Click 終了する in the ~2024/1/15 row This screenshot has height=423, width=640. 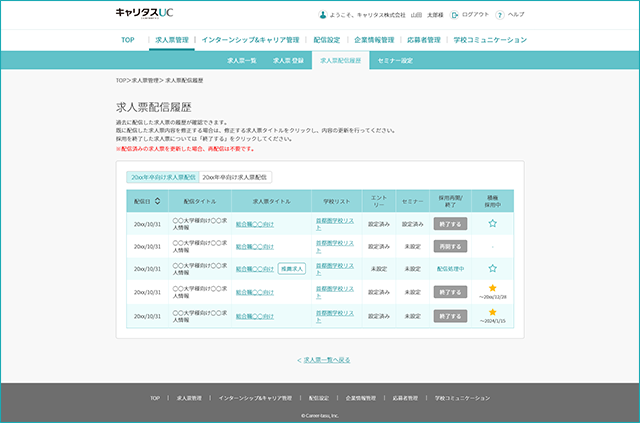coord(450,316)
